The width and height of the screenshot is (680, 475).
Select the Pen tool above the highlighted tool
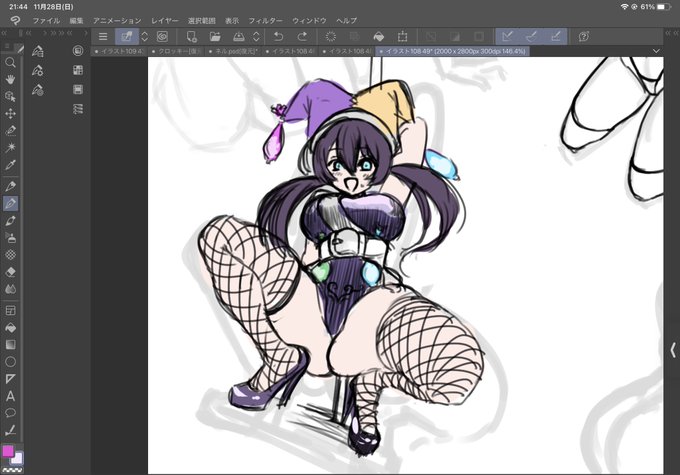[10, 186]
